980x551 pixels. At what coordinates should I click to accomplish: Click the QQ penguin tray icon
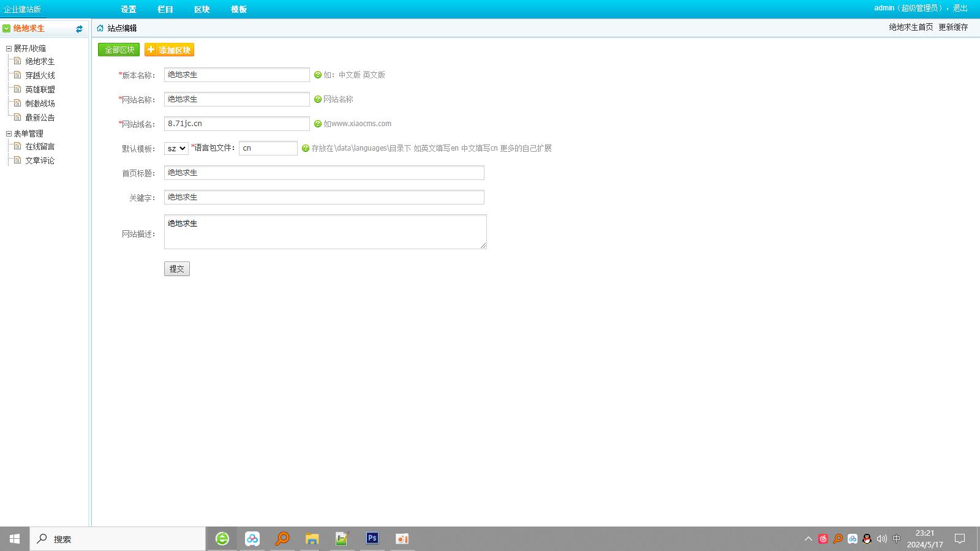[x=867, y=539]
